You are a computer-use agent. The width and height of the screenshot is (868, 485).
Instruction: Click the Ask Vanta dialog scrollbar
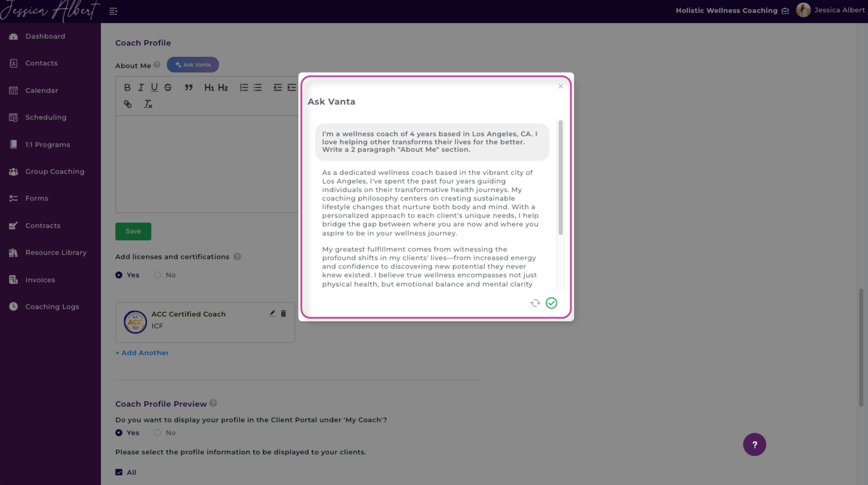[x=561, y=177]
